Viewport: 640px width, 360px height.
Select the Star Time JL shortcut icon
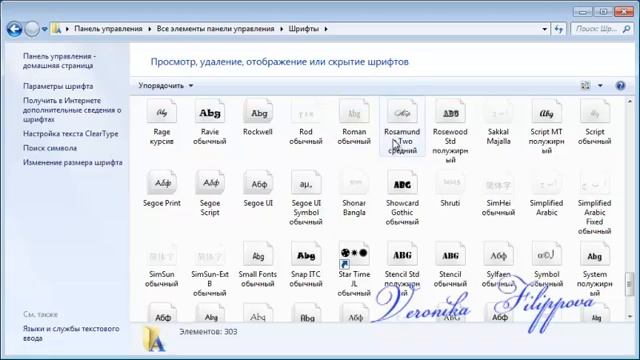point(354,256)
